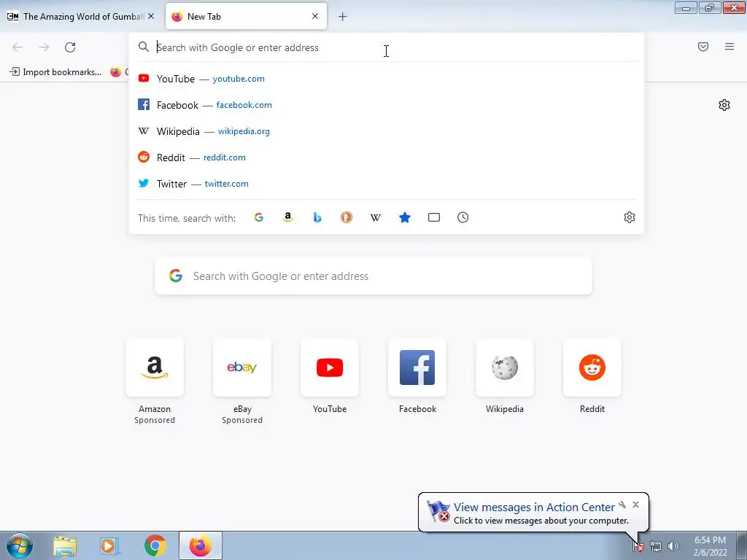The width and height of the screenshot is (747, 560).
Task: Search this time with Bing icon
Action: pos(317,217)
